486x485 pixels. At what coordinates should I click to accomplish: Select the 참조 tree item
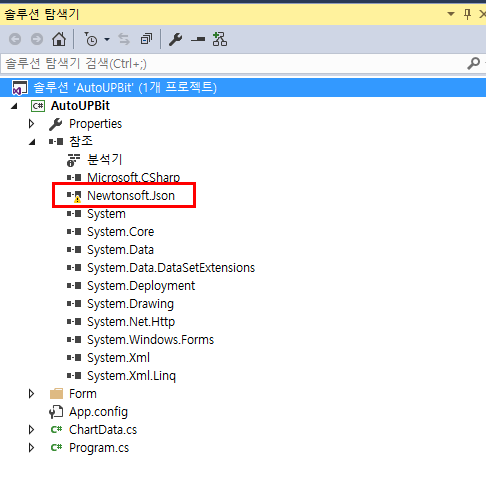click(x=81, y=141)
